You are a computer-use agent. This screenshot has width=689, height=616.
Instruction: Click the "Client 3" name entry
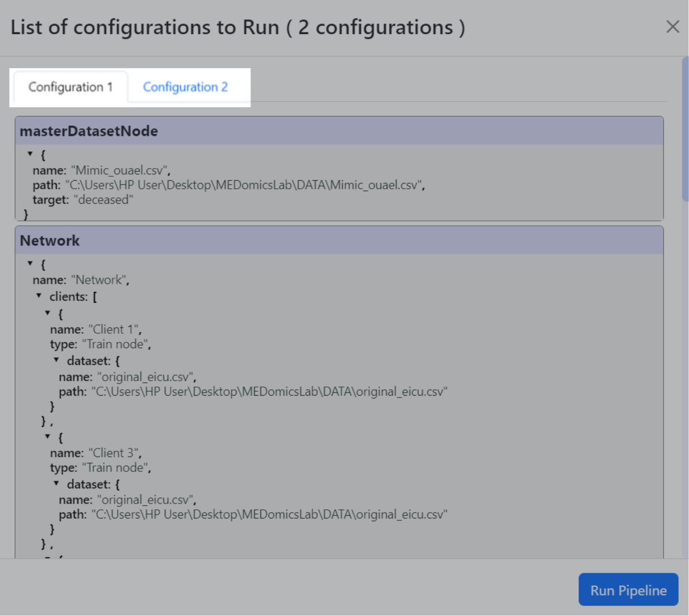[x=115, y=453]
